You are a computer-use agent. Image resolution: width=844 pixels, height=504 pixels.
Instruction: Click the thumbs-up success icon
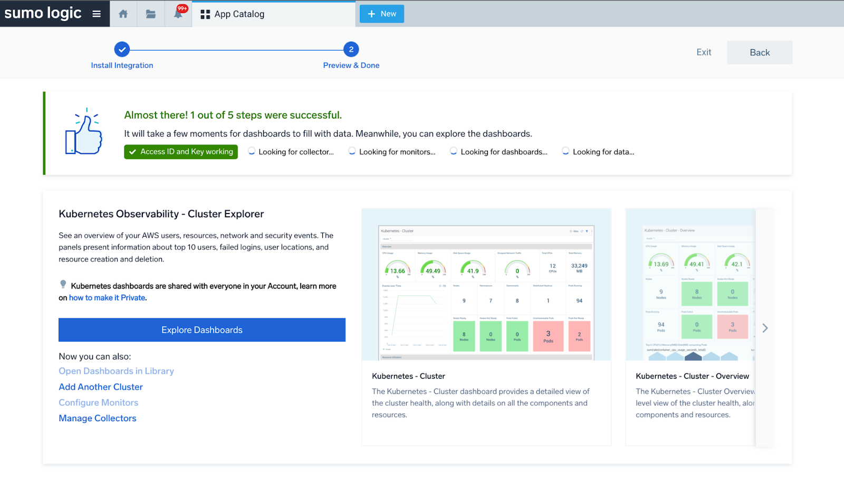point(84,131)
